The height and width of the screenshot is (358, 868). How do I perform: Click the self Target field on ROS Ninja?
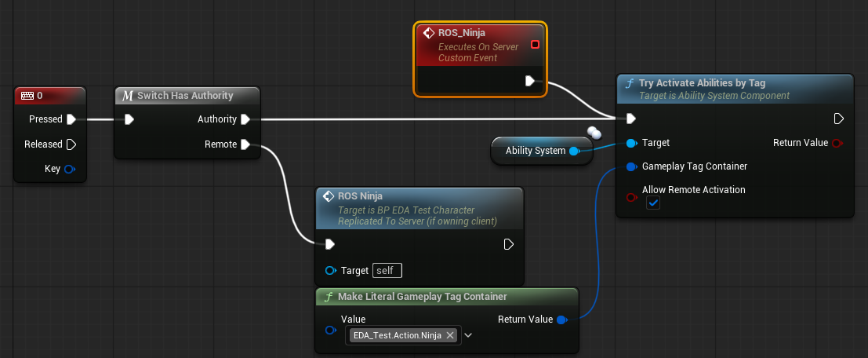tap(387, 270)
